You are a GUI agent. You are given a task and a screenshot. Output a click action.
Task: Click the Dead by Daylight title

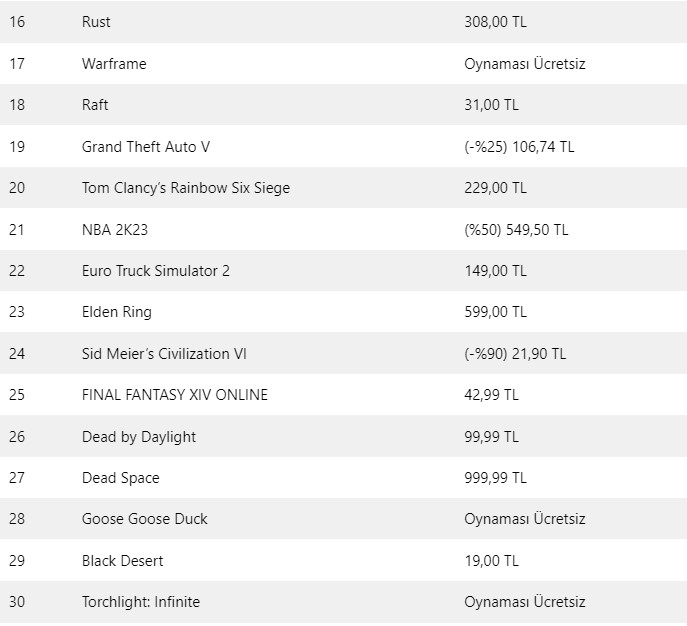pos(139,437)
